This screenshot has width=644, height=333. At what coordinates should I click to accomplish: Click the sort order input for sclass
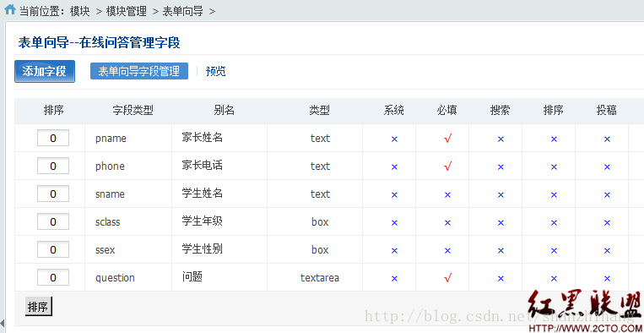(x=53, y=222)
